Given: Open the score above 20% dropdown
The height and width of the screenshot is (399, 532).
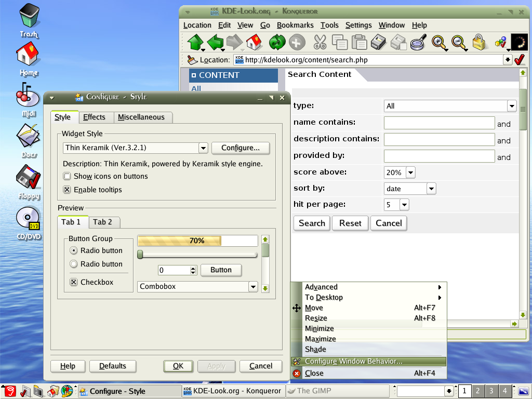Looking at the screenshot, I should click(x=400, y=172).
